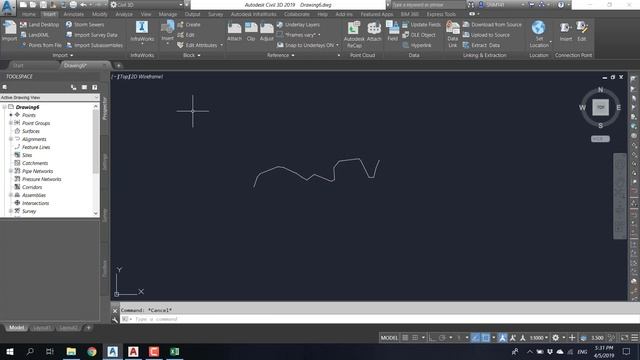The image size is (640, 360).
Task: Expand the Pipe Networks tree node
Action: coord(11,171)
